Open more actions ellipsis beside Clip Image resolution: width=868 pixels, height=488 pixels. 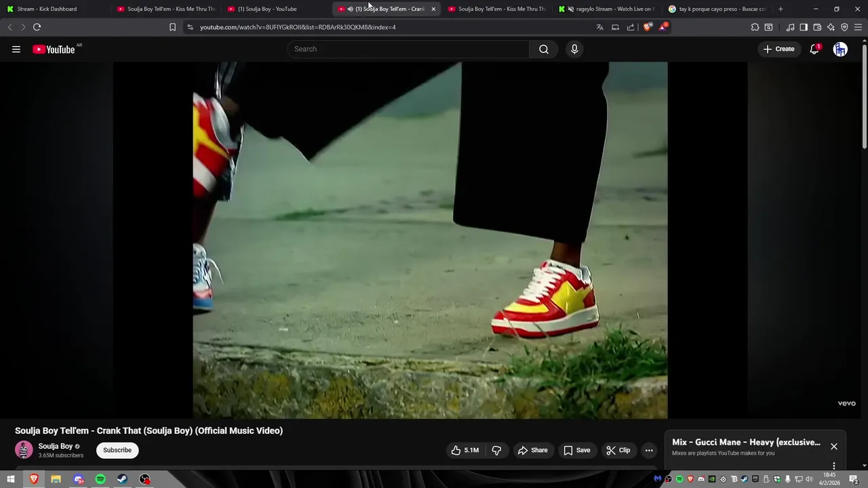coord(649,450)
